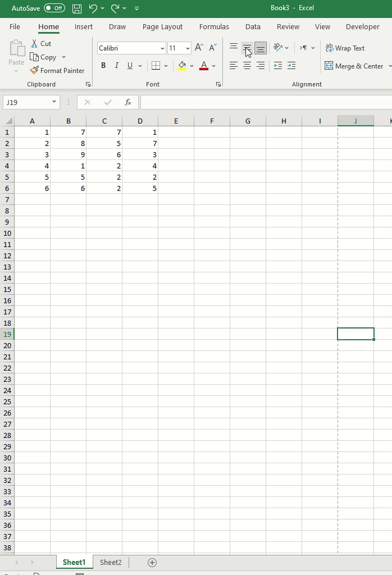The image size is (392, 575).
Task: Click Wrap Text button
Action: (345, 48)
